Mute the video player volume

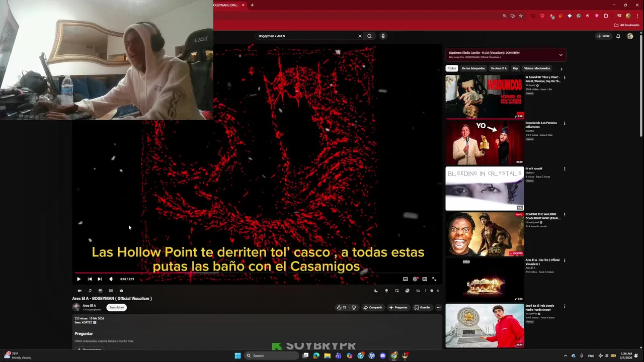click(x=111, y=279)
